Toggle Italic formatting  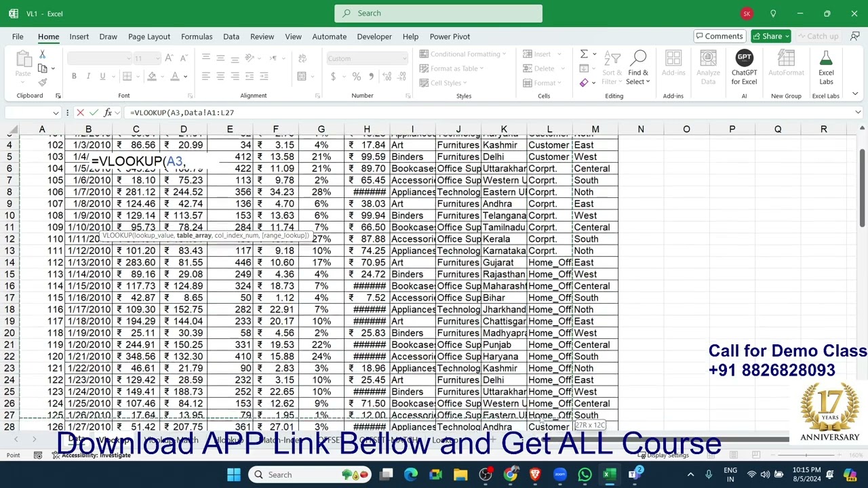88,77
